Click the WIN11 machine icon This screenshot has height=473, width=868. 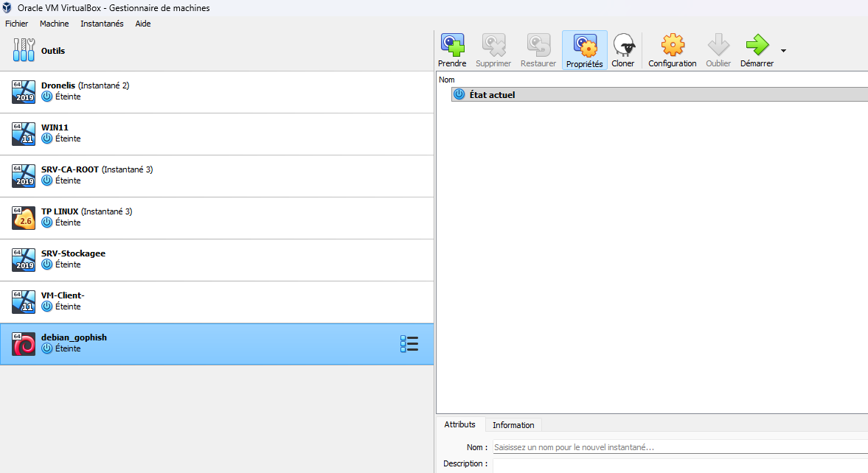24,133
